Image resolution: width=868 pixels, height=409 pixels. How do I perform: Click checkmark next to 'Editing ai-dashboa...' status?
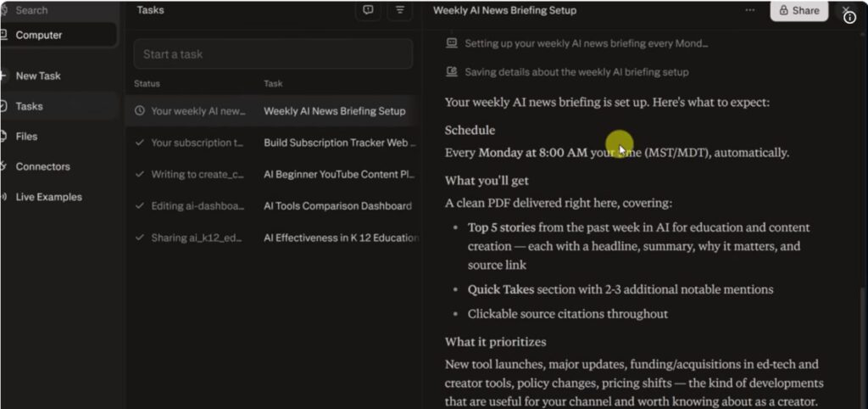click(140, 205)
